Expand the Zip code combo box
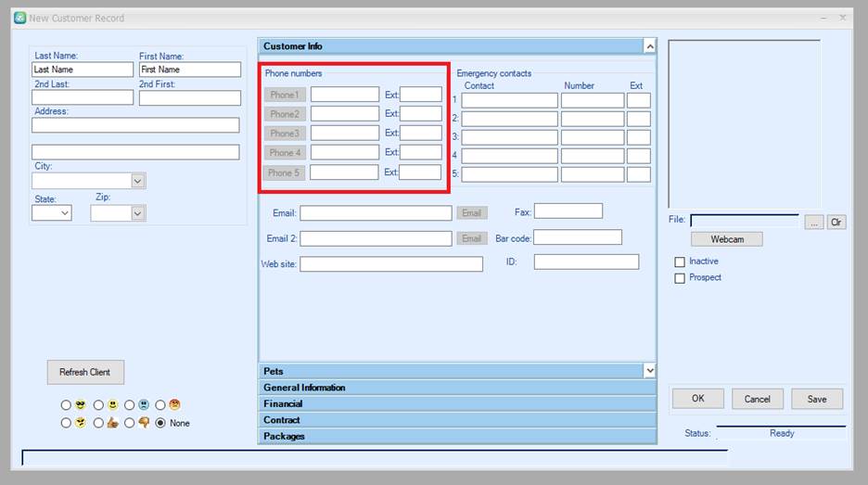The height and width of the screenshot is (485, 868). coord(138,213)
